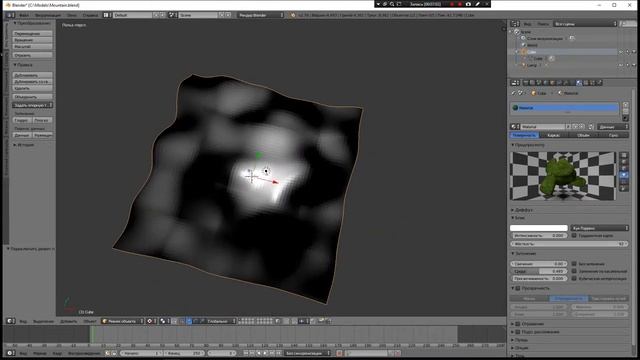Open the Outliner editor type selector
This screenshot has height=360, width=640.
pos(515,24)
